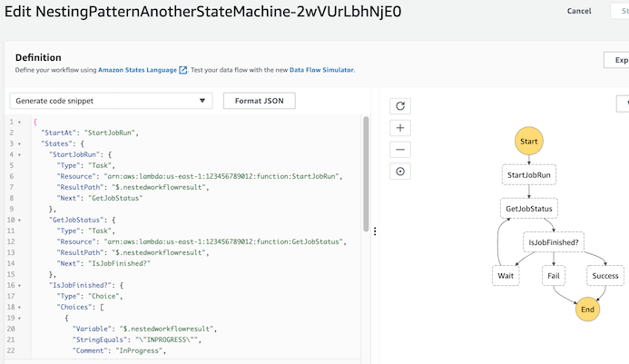629x364 pixels.
Task: Click the ResultPath code on line 13
Action: 133,252
